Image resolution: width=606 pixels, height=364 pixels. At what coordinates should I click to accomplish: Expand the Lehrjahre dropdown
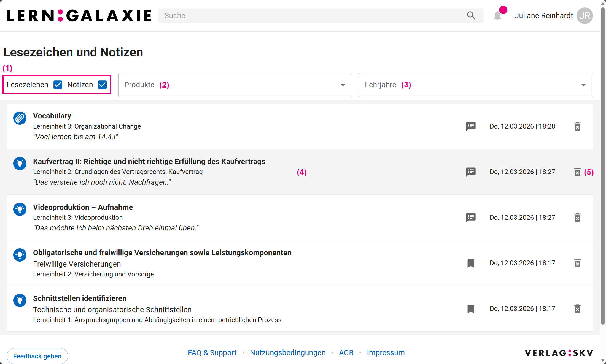point(476,85)
